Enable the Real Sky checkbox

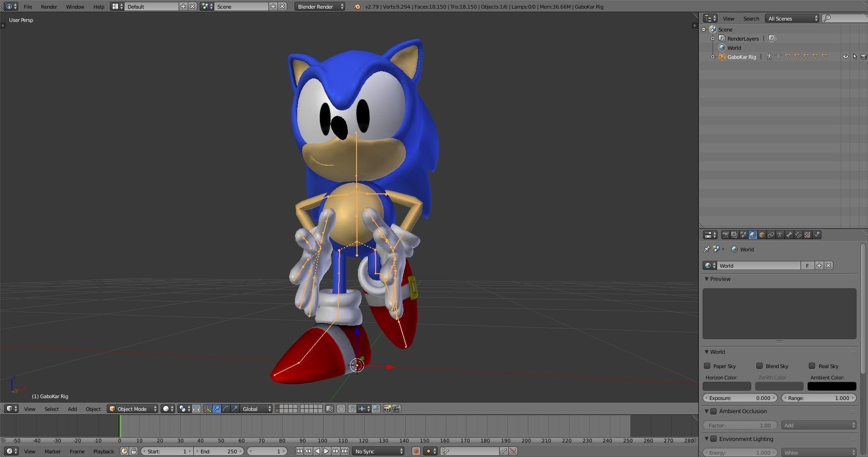(812, 366)
